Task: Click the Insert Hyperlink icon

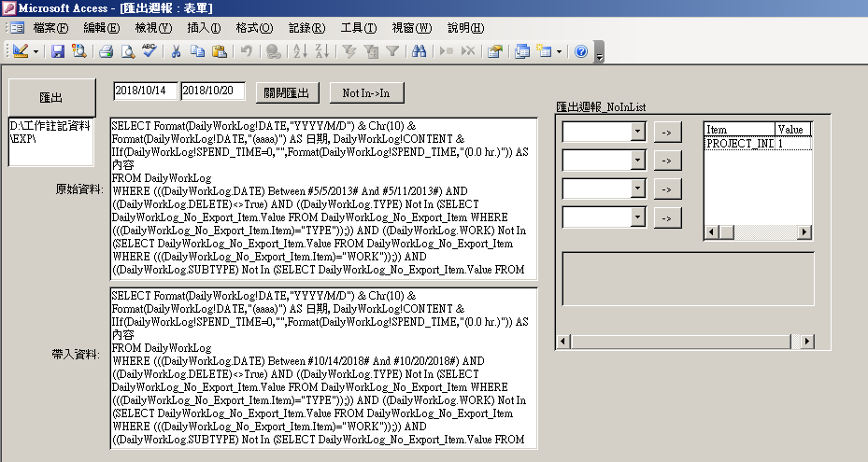Action: [x=273, y=51]
